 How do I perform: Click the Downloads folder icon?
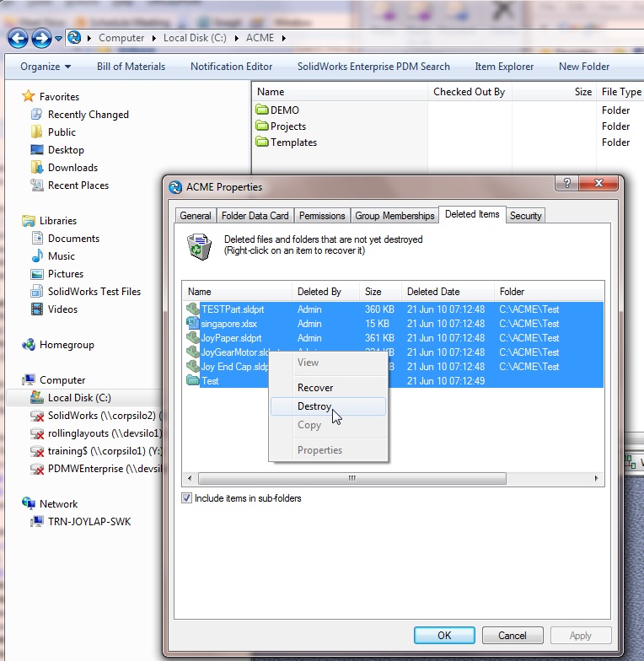(x=37, y=167)
